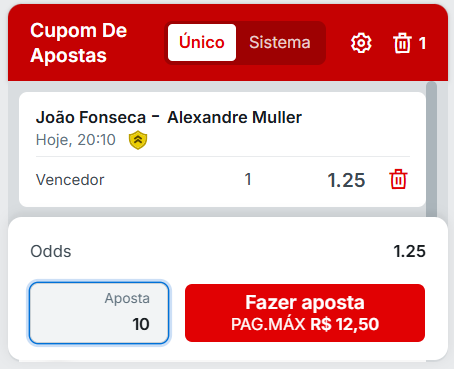
Task: Click the Cupom De Apostas title
Action: pyautogui.click(x=79, y=43)
